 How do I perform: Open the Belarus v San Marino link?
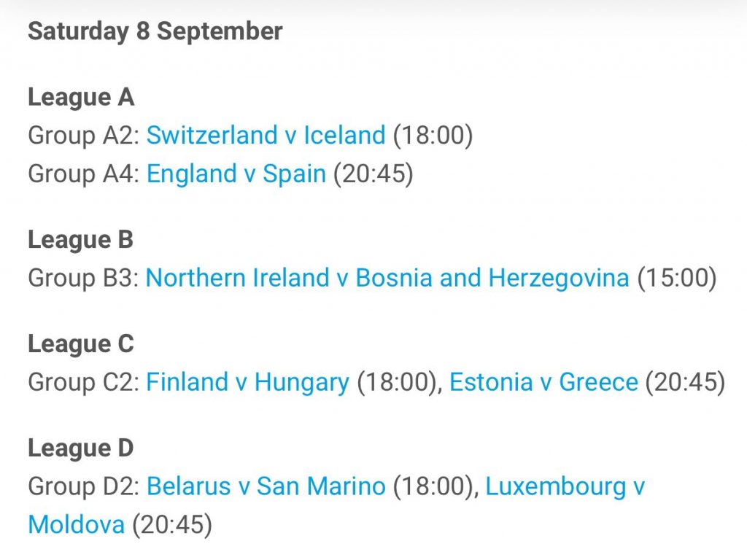(x=266, y=486)
